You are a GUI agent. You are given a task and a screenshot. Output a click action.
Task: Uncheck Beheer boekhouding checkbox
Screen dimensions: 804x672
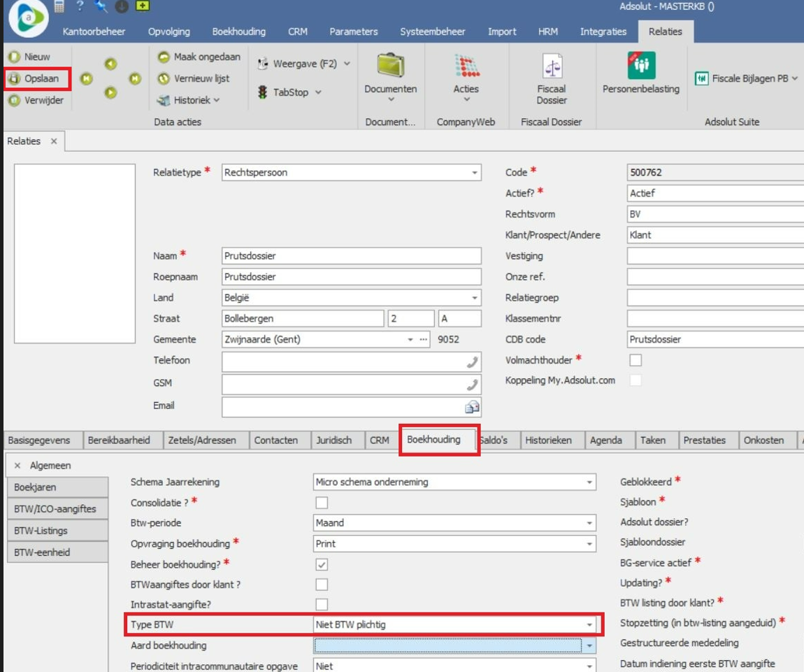[322, 565]
